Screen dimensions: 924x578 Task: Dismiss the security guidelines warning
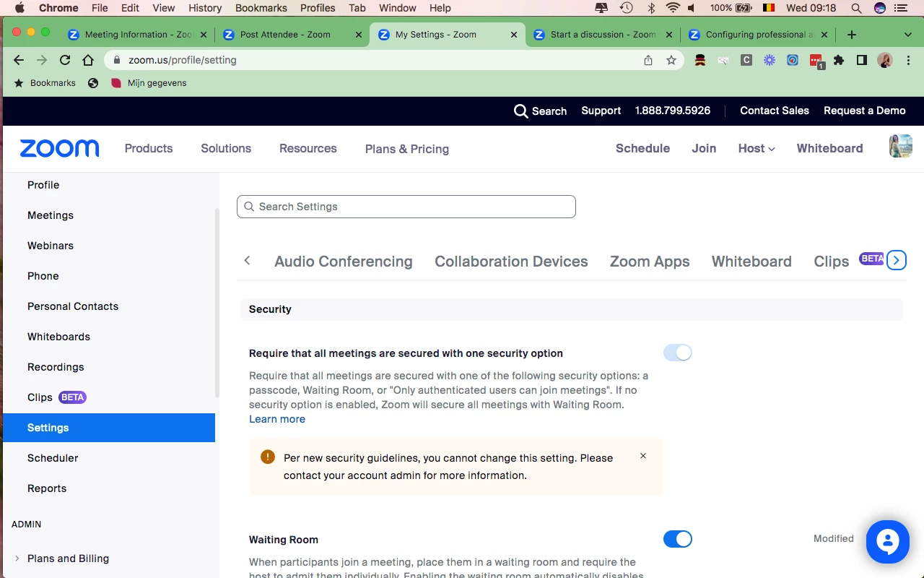pos(643,456)
